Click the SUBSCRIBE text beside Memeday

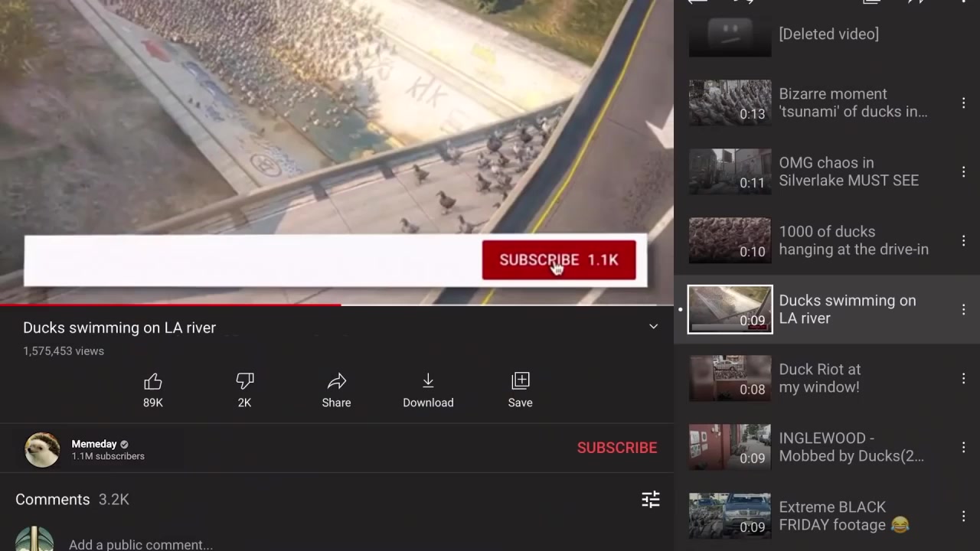pyautogui.click(x=616, y=448)
